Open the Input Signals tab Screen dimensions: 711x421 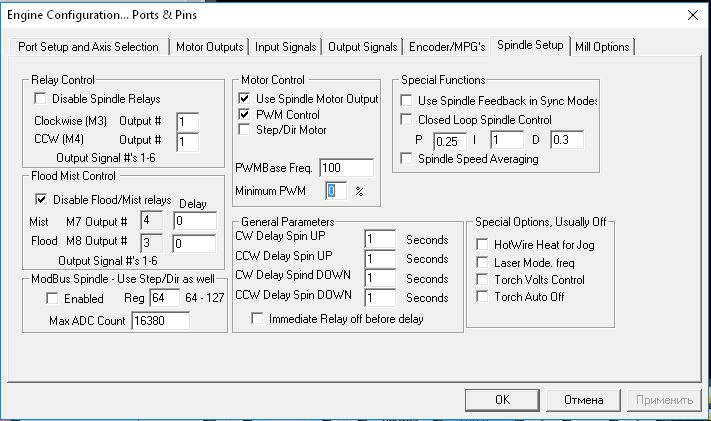click(x=286, y=47)
